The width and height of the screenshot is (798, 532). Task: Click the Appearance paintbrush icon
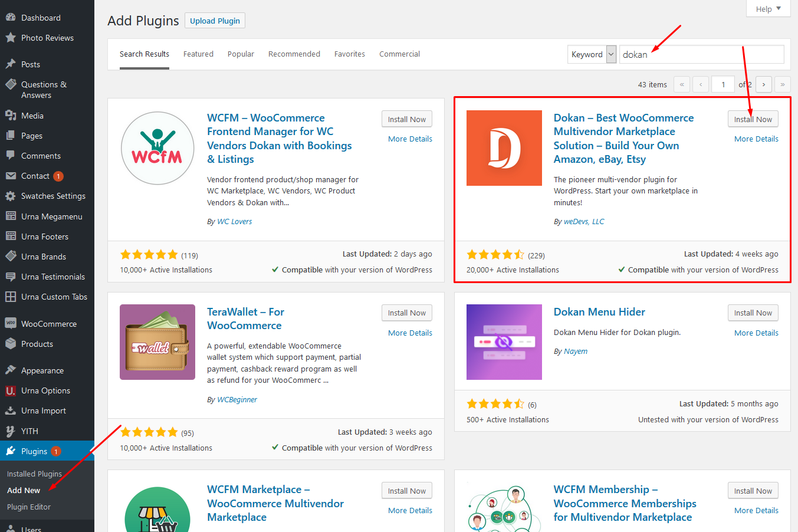11,370
